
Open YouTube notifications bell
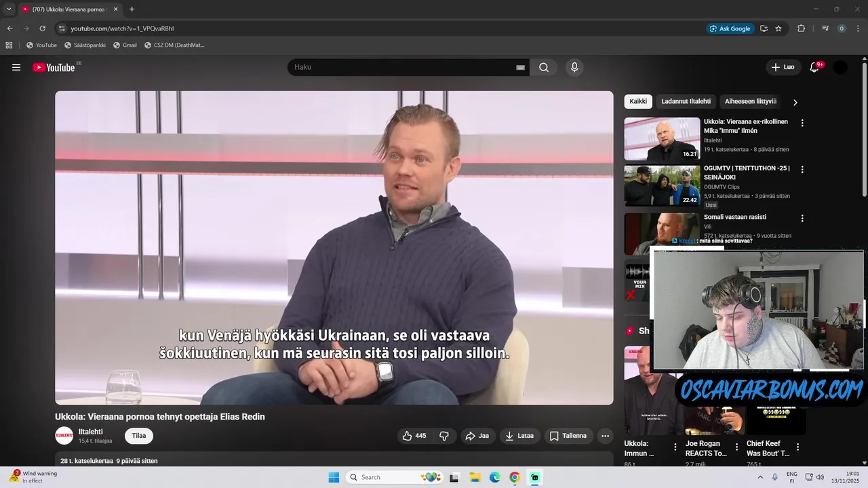click(x=814, y=67)
